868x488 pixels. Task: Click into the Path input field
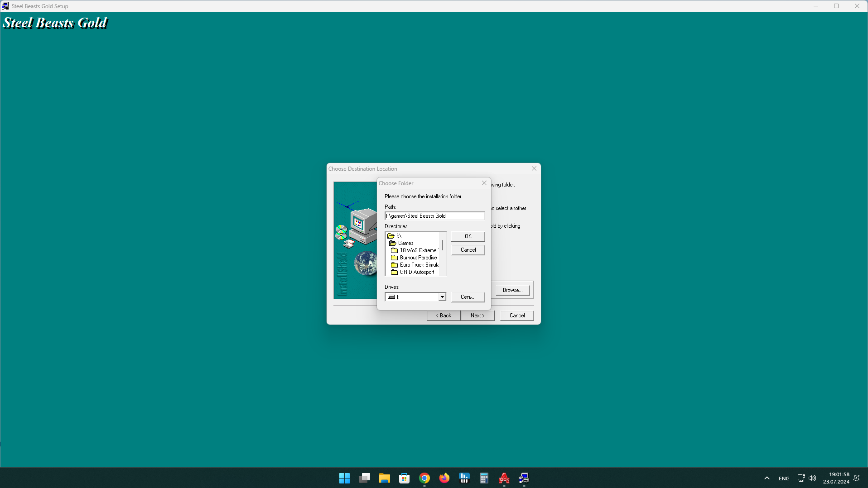pyautogui.click(x=434, y=216)
